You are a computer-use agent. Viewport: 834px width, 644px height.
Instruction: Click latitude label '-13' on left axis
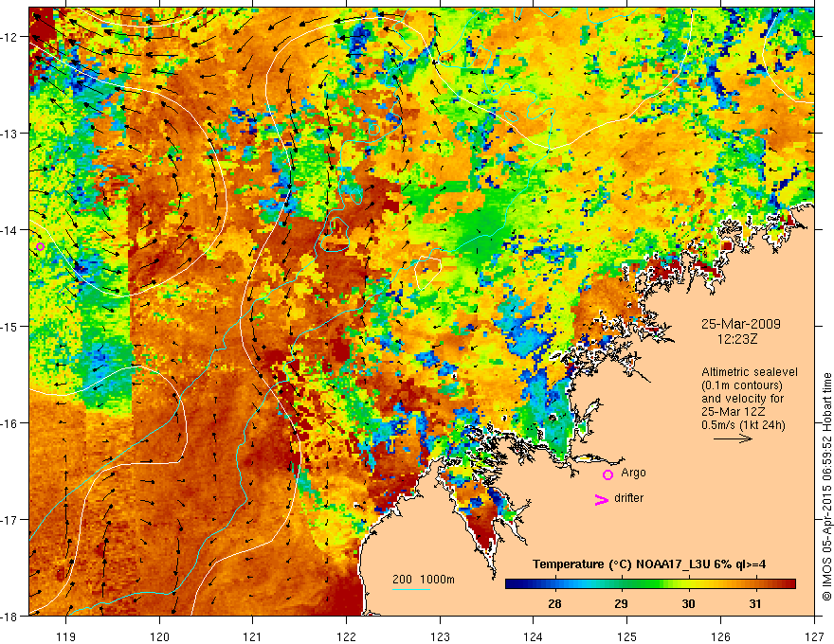click(x=9, y=134)
